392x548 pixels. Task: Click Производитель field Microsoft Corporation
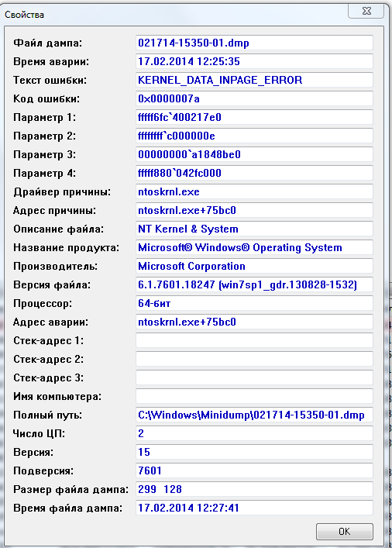[254, 266]
